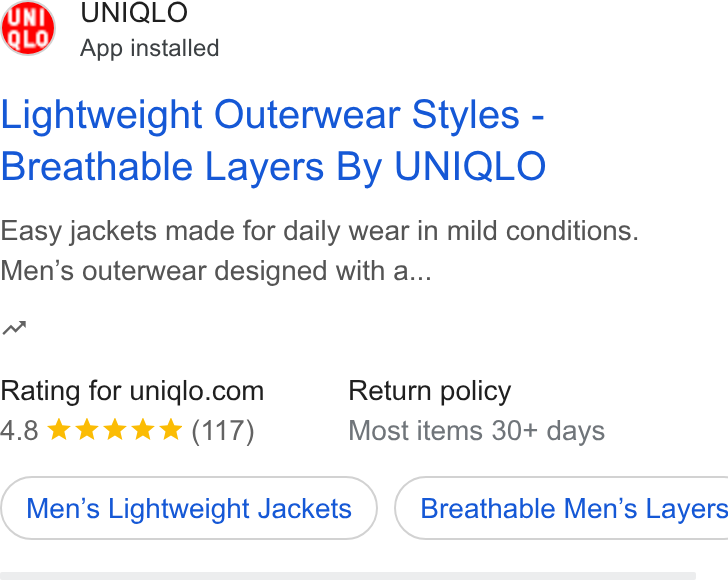The height and width of the screenshot is (580, 728).
Task: Click the gray horizontal bar at bottom
Action: [x=348, y=576]
